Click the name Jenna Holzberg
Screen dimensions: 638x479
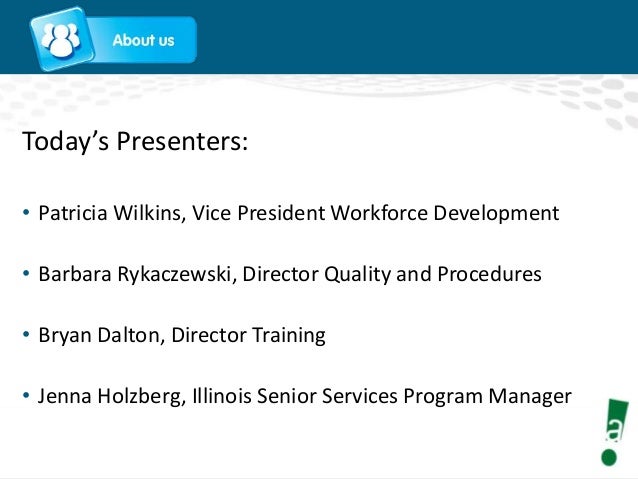(109, 396)
